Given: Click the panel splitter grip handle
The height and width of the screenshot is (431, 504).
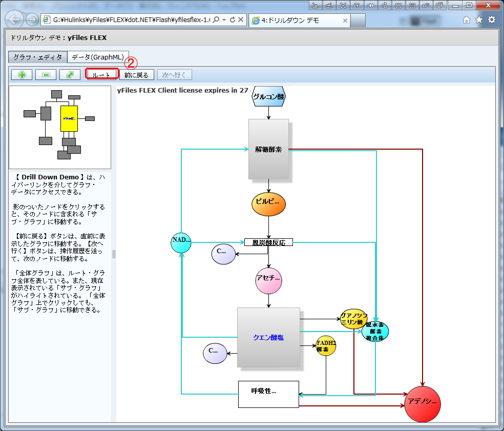Looking at the screenshot, I should (114, 254).
